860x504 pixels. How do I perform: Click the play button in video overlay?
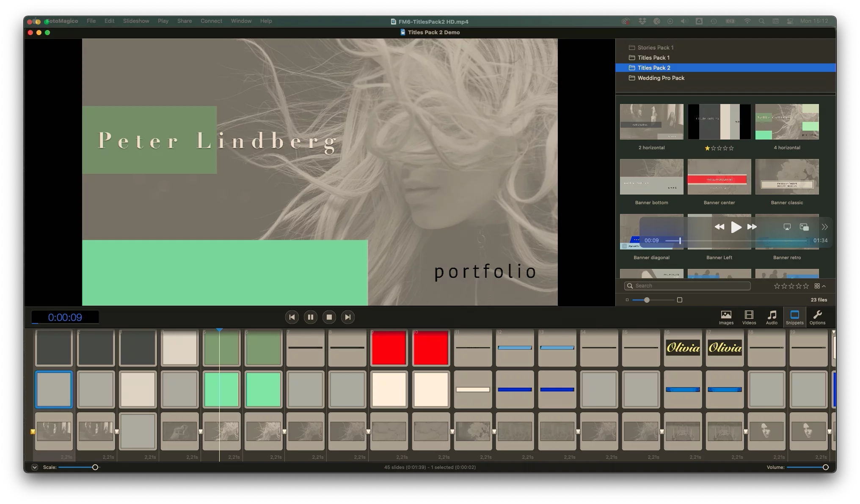pyautogui.click(x=736, y=227)
